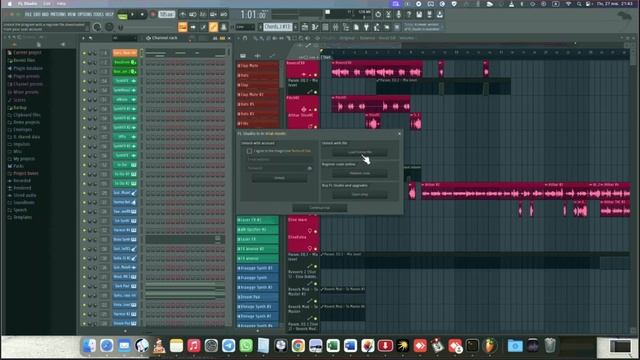The width and height of the screenshot is (640, 360).
Task: Open the VIEW menu
Action: (x=72, y=14)
